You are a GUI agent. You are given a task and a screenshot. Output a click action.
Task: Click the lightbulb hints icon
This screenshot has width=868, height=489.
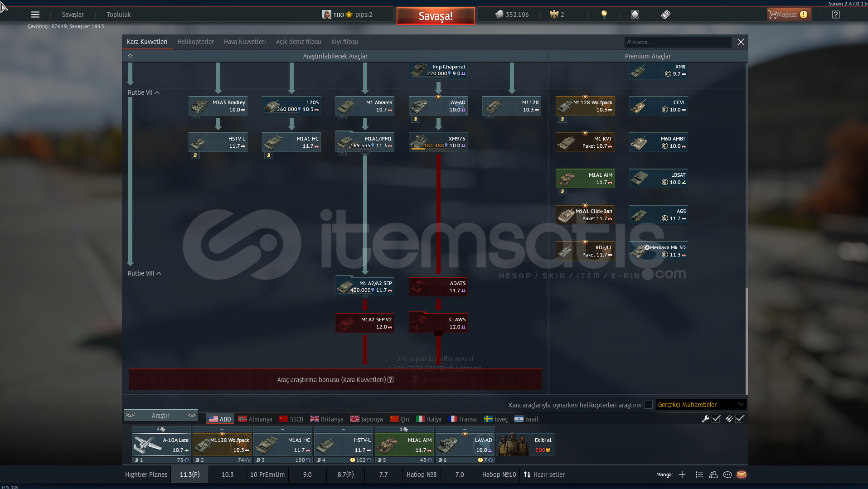(x=604, y=15)
